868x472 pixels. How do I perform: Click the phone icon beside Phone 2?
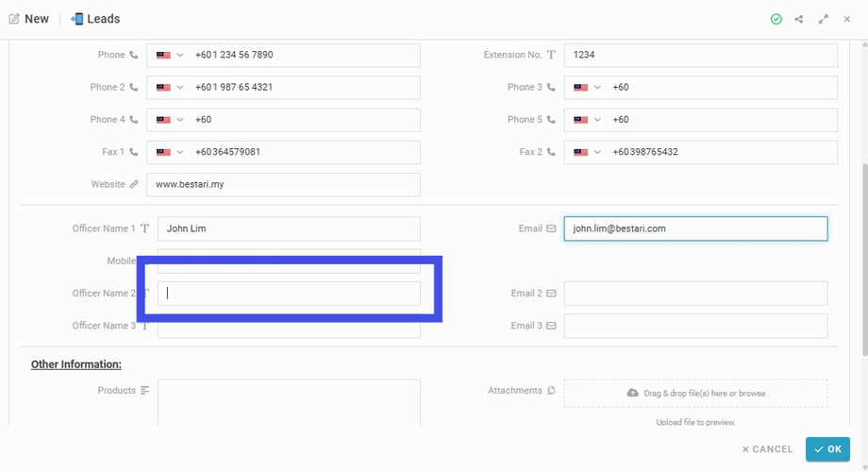pos(133,87)
